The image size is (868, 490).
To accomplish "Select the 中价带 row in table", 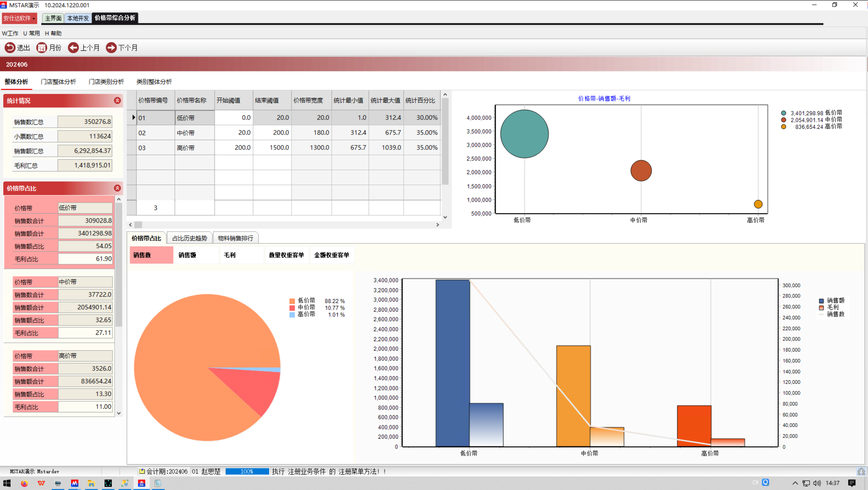I will coord(186,133).
